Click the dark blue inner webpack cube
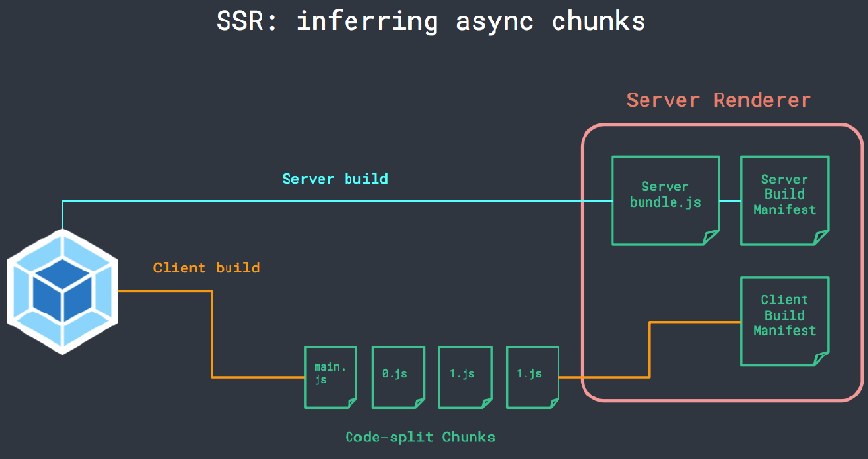 click(62, 290)
